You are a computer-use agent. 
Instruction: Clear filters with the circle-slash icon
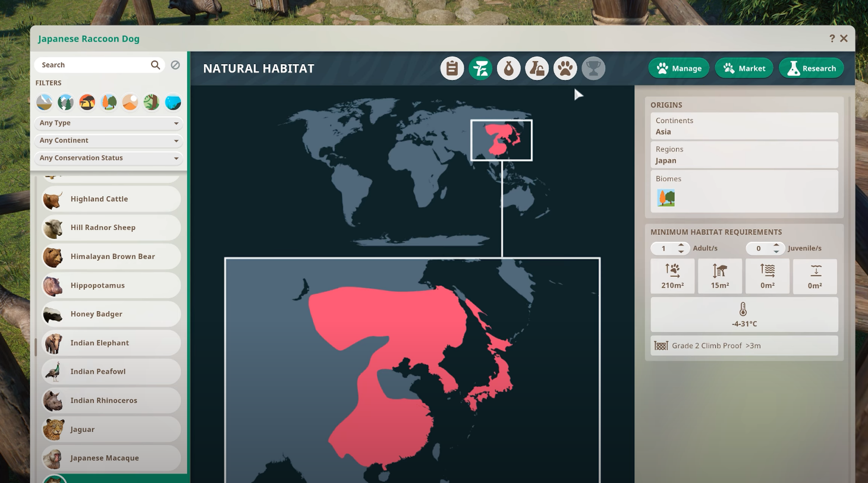coord(175,65)
